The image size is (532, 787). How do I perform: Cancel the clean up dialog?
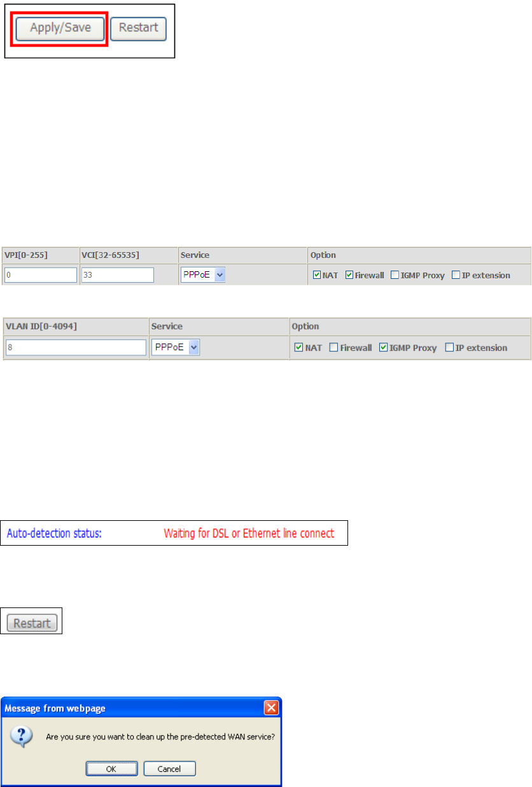169,769
